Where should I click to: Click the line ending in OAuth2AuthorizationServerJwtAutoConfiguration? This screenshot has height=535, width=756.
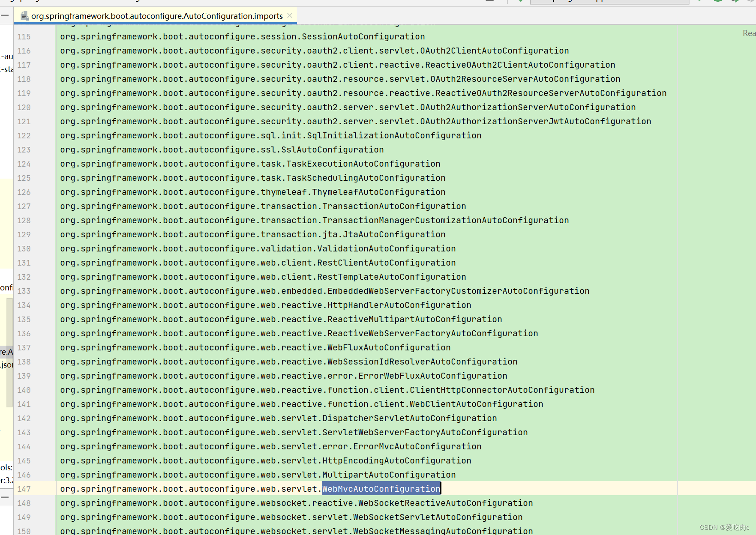[x=356, y=121]
